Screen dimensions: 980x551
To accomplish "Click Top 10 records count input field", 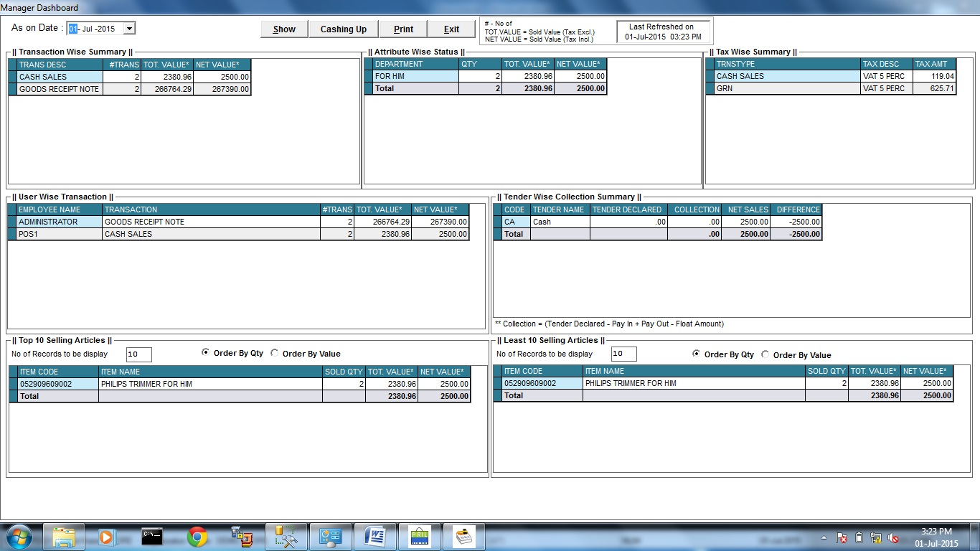I will click(x=138, y=354).
